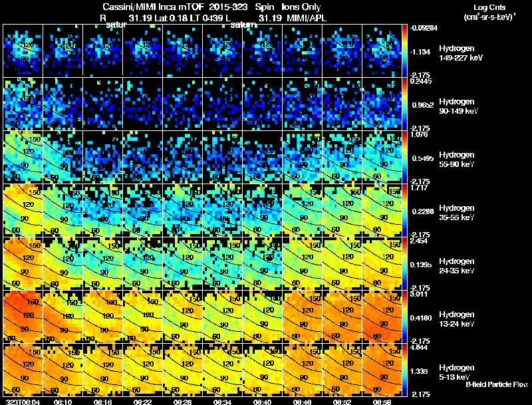Select the '06:40' time label
Viewport: 532px width, 405px height.
click(262, 402)
